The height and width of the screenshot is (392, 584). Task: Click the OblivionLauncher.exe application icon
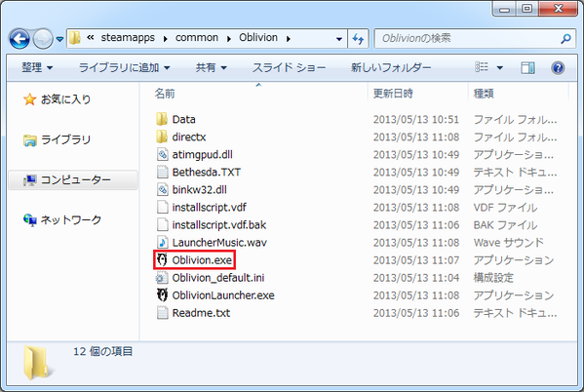pos(162,295)
